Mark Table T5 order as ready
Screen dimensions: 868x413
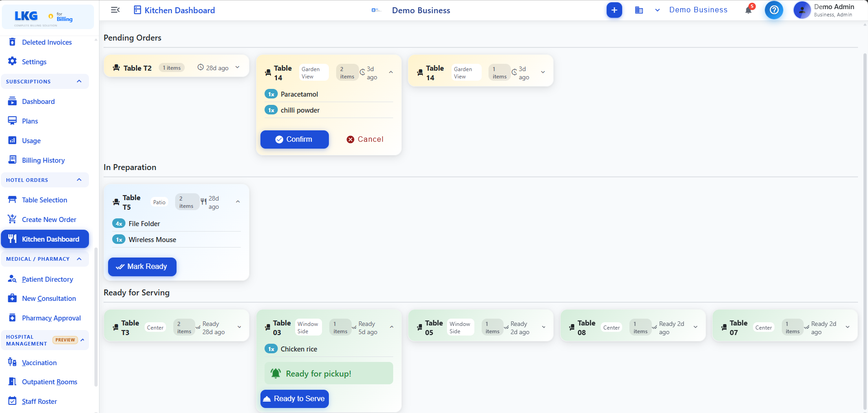point(142,267)
